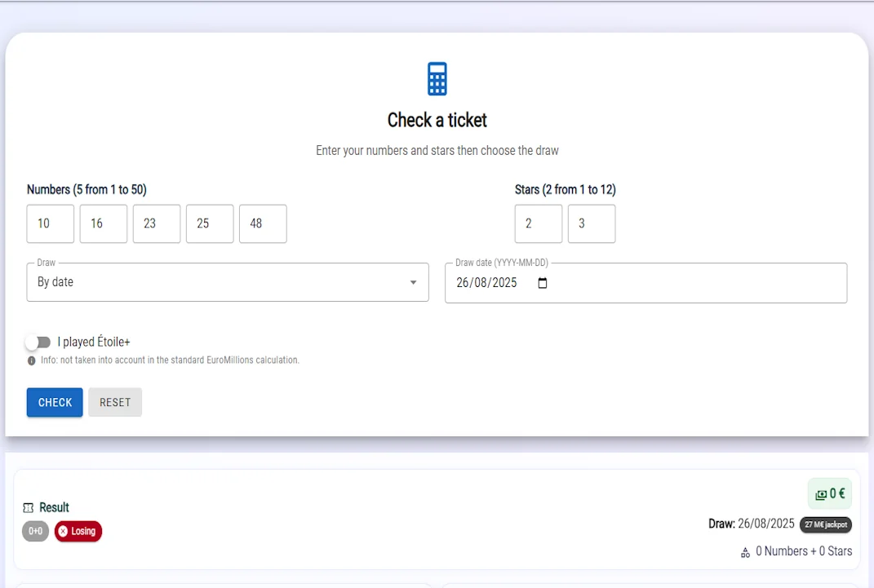Screen dimensions: 874x588
Task: Click the blue calculator icon
Action: coord(437,79)
